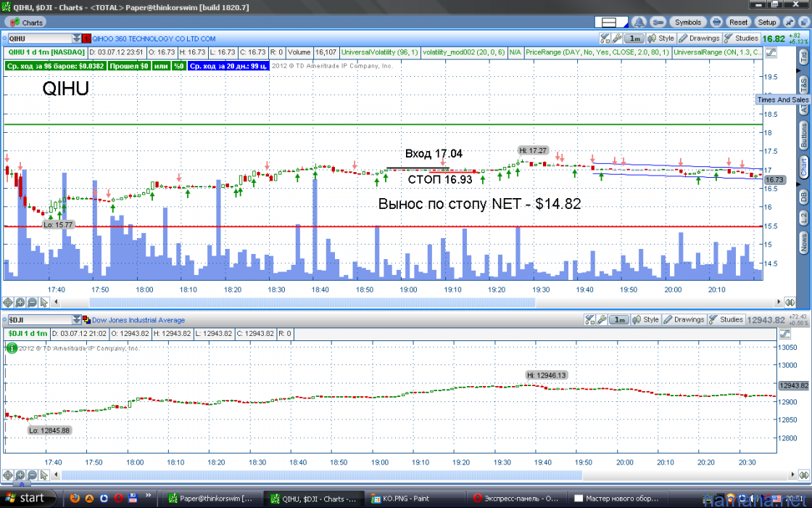The image size is (812, 508).
Task: Click QIHU chart quick study flask icon
Action: (x=605, y=38)
